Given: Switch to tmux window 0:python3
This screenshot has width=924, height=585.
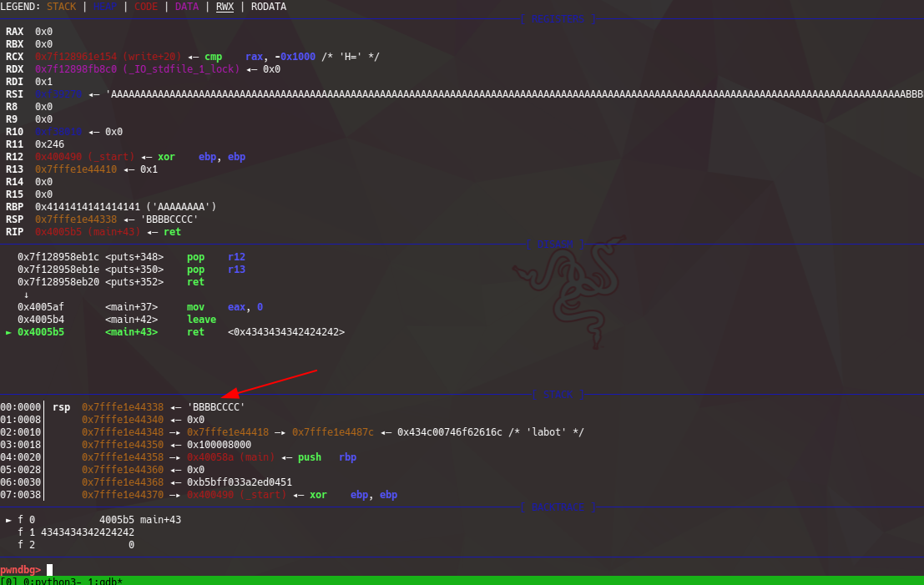Looking at the screenshot, I should click(33, 581).
